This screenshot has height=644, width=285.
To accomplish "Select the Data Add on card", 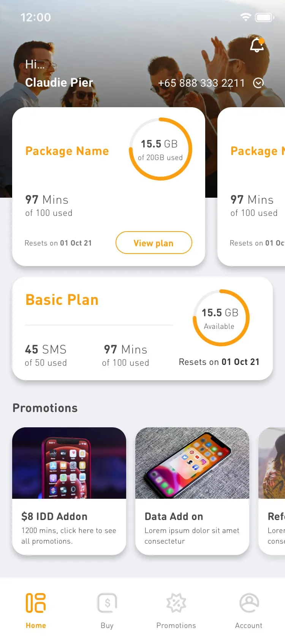I will [x=192, y=491].
